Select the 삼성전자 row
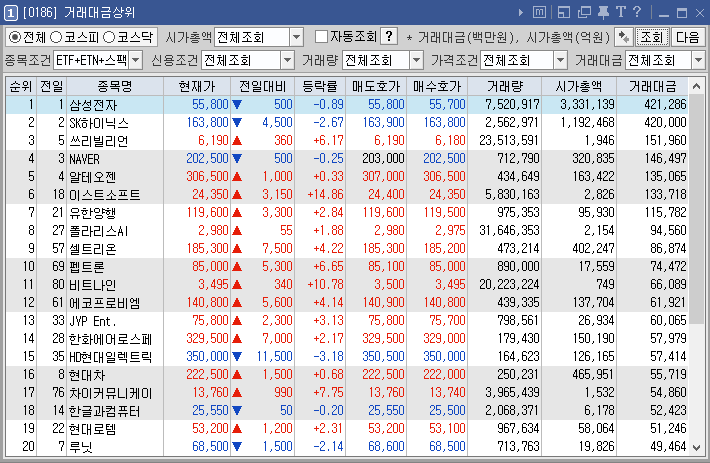Viewport: 710px width, 463px height. 347,105
